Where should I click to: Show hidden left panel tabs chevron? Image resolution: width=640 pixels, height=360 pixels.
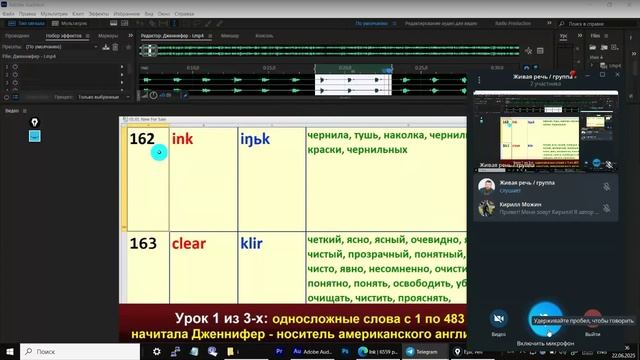tap(130, 36)
